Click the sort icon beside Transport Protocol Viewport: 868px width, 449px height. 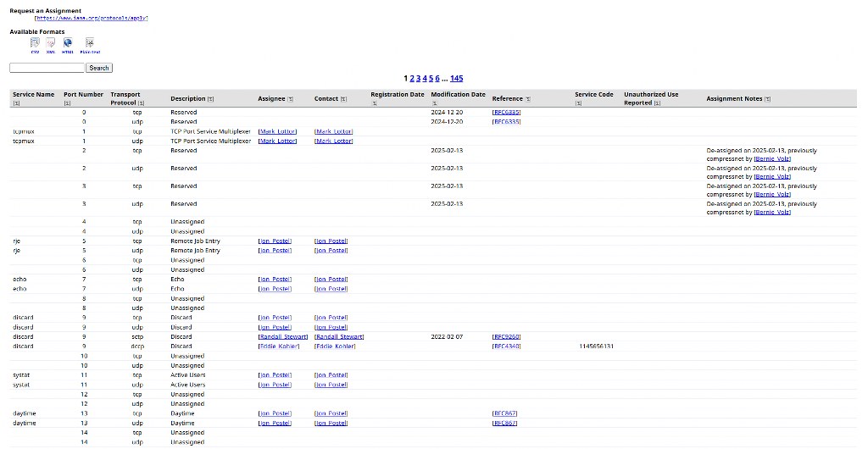(x=142, y=103)
